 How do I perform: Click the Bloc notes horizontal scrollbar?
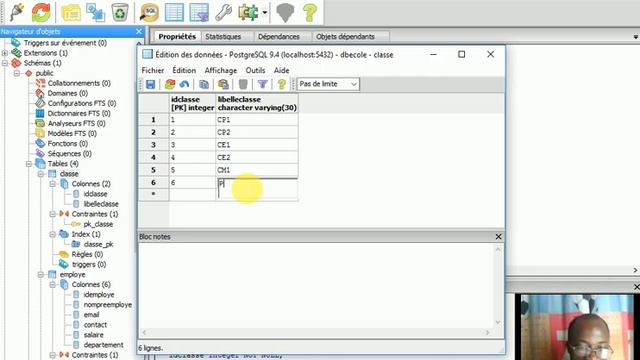(x=316, y=333)
